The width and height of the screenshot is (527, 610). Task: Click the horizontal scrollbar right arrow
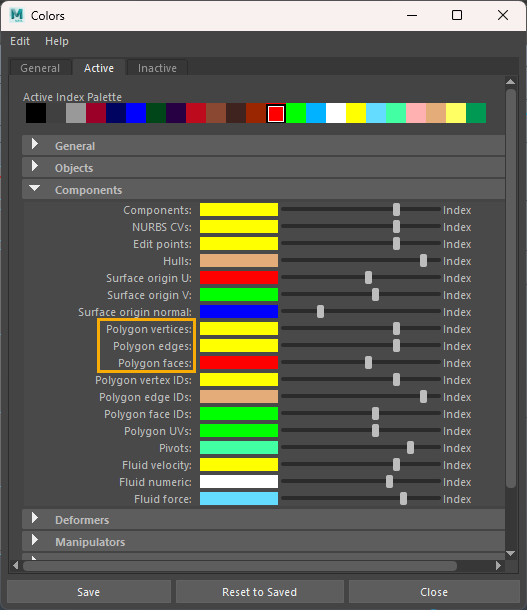tap(499, 565)
